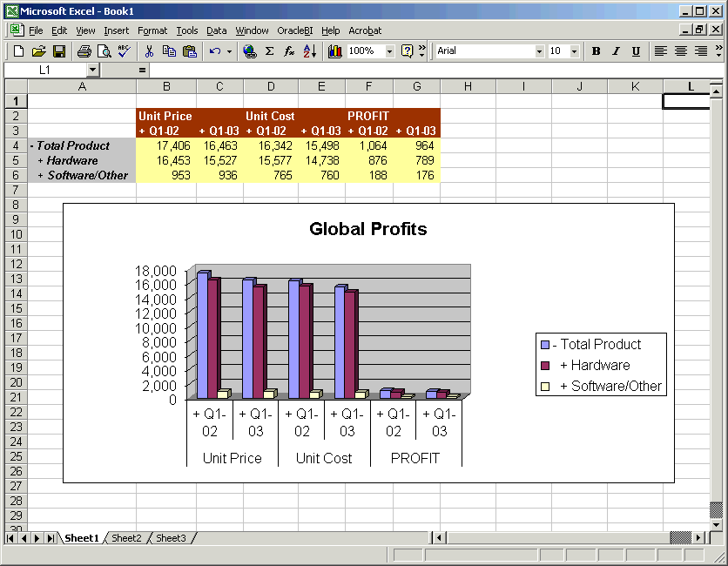The image size is (728, 566).
Task: Toggle Bold formatting
Action: (597, 51)
